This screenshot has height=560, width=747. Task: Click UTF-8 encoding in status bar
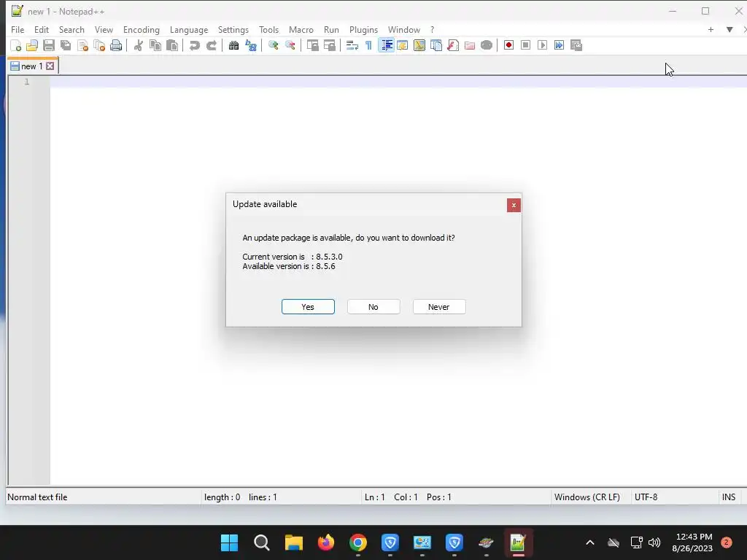pos(646,497)
